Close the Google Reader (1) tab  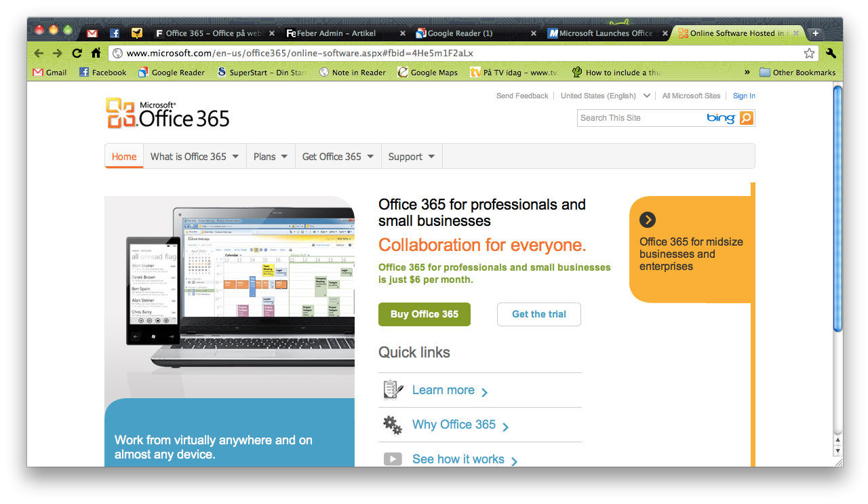pyautogui.click(x=533, y=33)
